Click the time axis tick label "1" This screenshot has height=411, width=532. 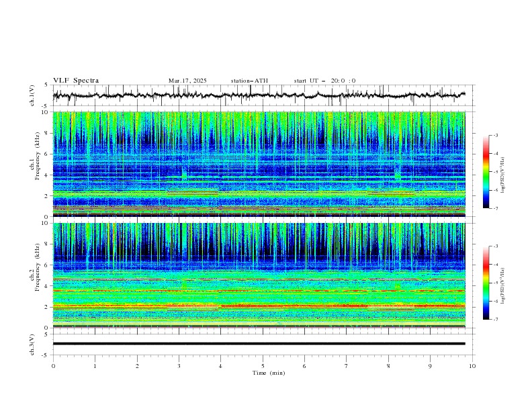pos(95,366)
